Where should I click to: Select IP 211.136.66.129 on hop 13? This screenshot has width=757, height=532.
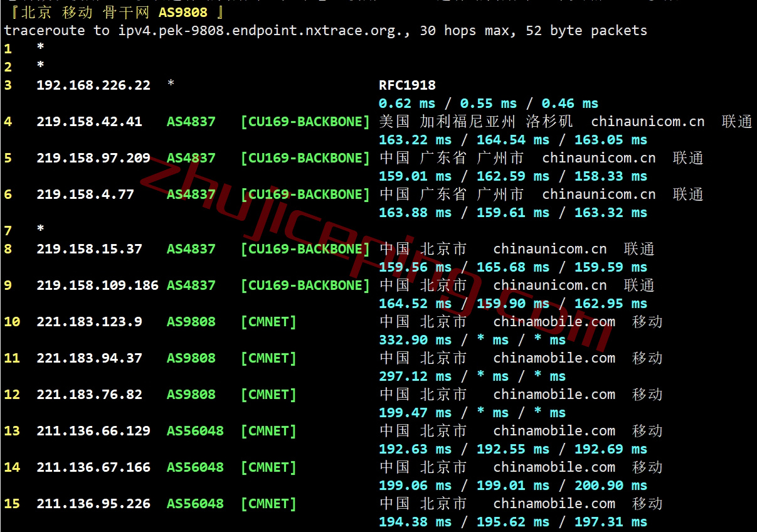93,431
